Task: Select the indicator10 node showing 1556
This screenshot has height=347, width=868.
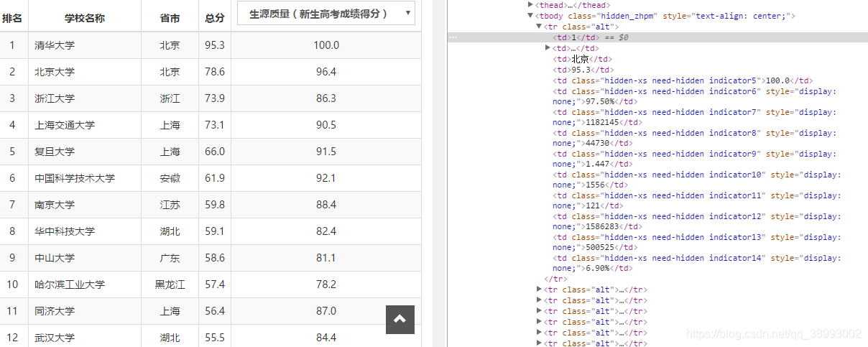Action: [x=697, y=180]
